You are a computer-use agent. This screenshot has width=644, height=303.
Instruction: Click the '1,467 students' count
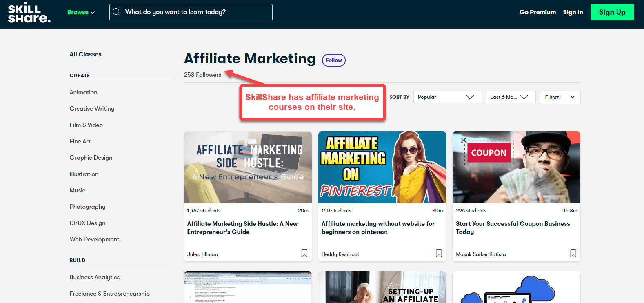click(x=204, y=211)
